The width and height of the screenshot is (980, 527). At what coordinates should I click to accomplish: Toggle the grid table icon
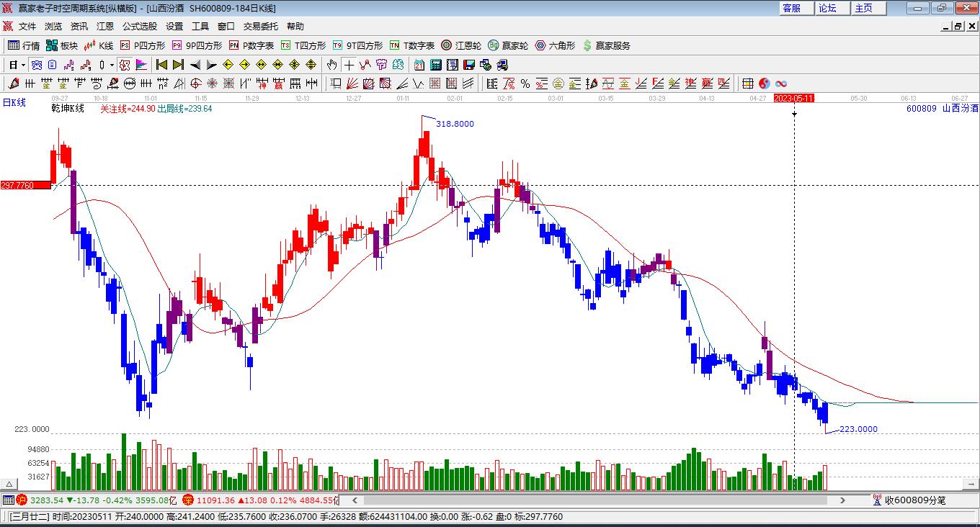point(748,84)
